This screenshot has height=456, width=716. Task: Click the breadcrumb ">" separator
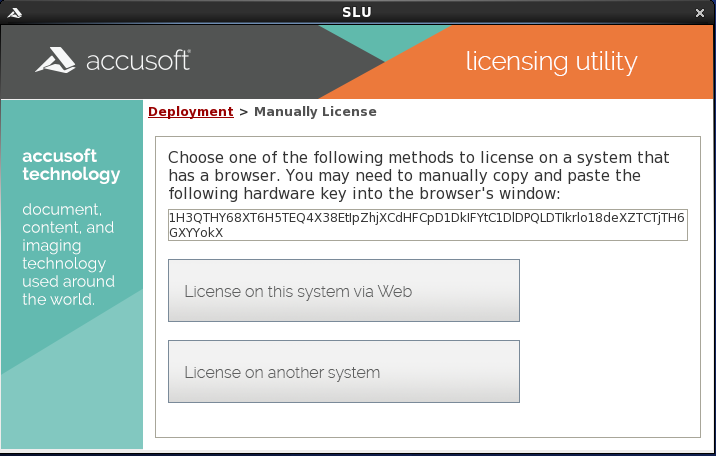tap(243, 112)
